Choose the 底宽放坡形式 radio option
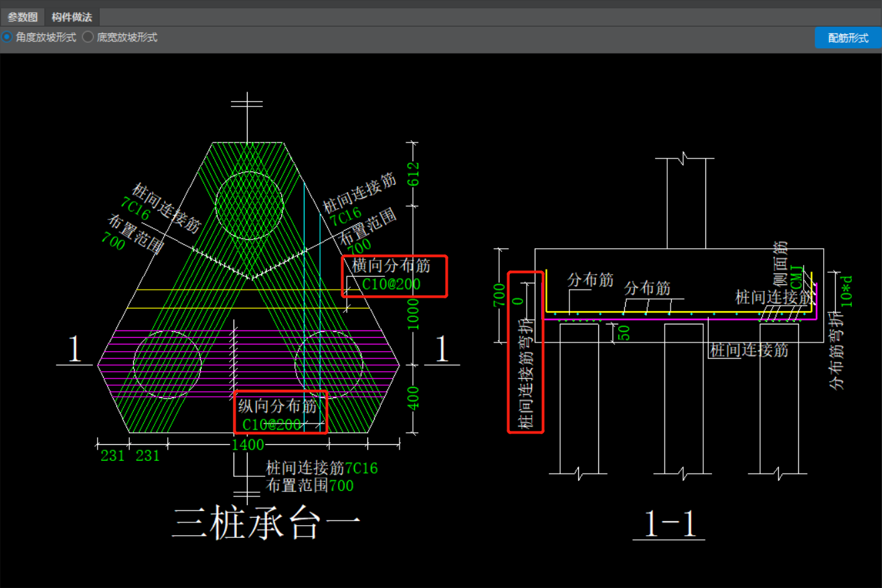 (120, 37)
